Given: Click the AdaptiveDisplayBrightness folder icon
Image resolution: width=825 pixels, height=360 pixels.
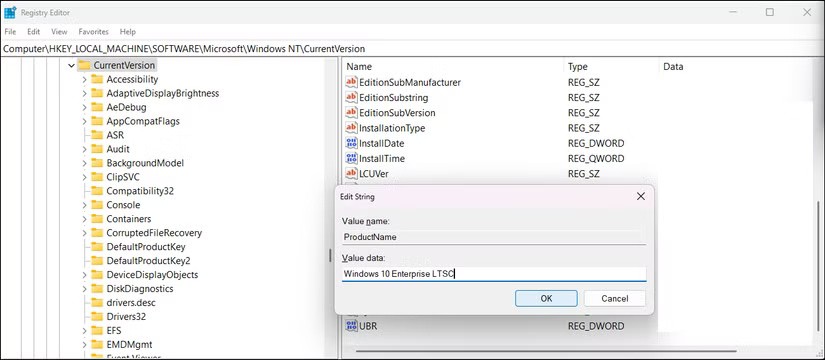Looking at the screenshot, I should (97, 93).
